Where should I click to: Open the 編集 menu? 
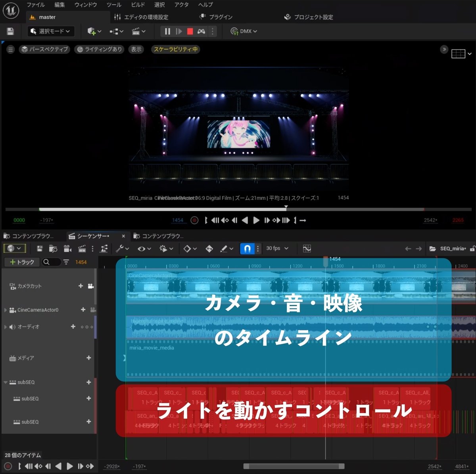point(59,5)
